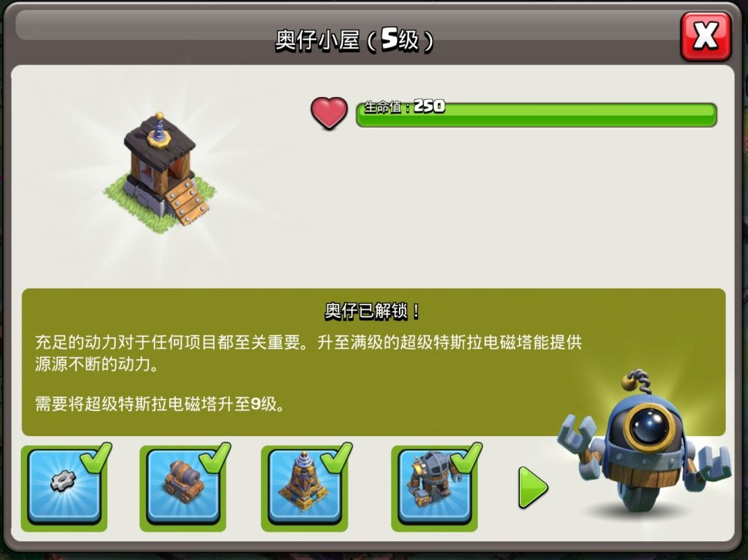
Task: Click the green checkmark on cannon tile
Action: [x=215, y=458]
